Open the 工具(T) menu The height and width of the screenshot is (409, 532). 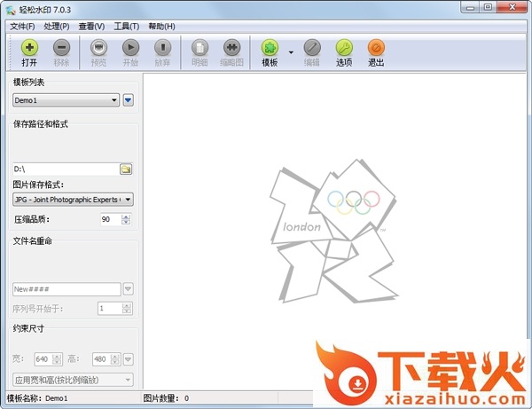point(127,26)
